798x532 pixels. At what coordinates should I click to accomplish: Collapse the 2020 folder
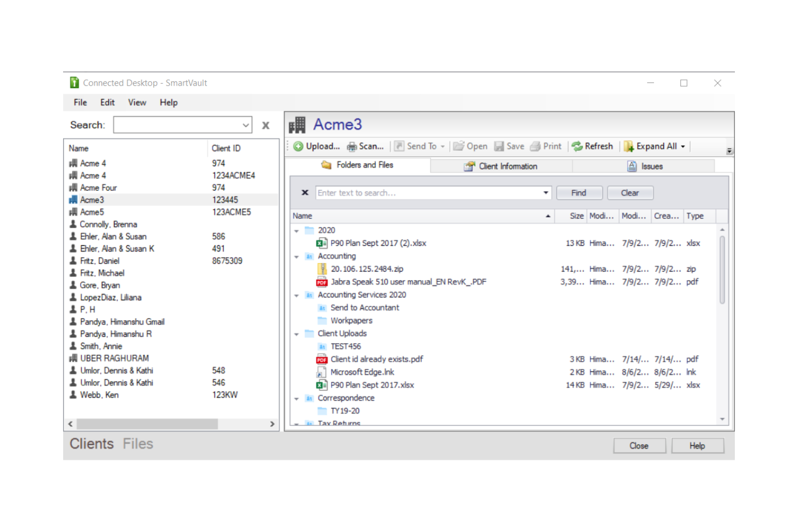pyautogui.click(x=297, y=231)
